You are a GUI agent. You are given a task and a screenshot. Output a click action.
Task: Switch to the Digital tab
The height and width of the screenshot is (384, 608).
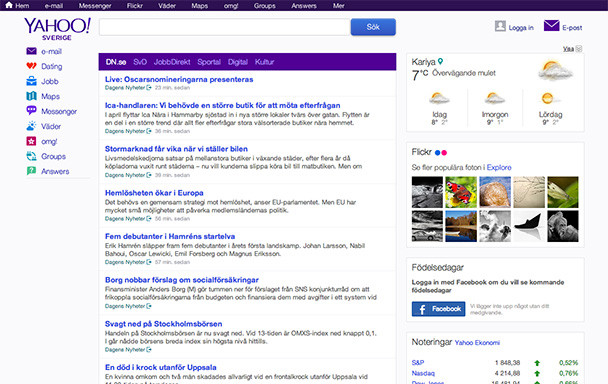click(x=238, y=62)
